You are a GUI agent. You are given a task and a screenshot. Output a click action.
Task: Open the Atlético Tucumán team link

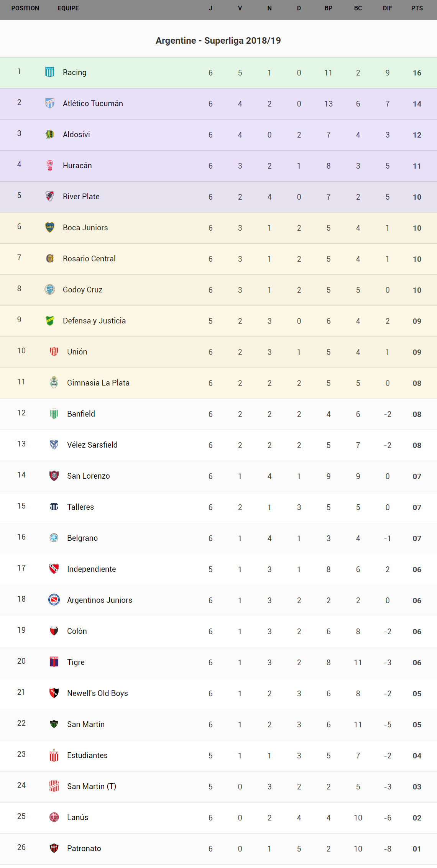tap(93, 103)
